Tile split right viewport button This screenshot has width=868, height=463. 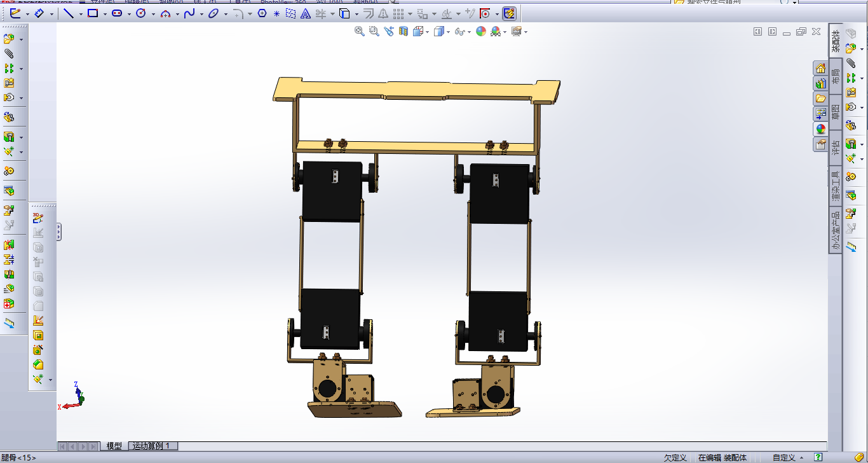pyautogui.click(x=772, y=31)
